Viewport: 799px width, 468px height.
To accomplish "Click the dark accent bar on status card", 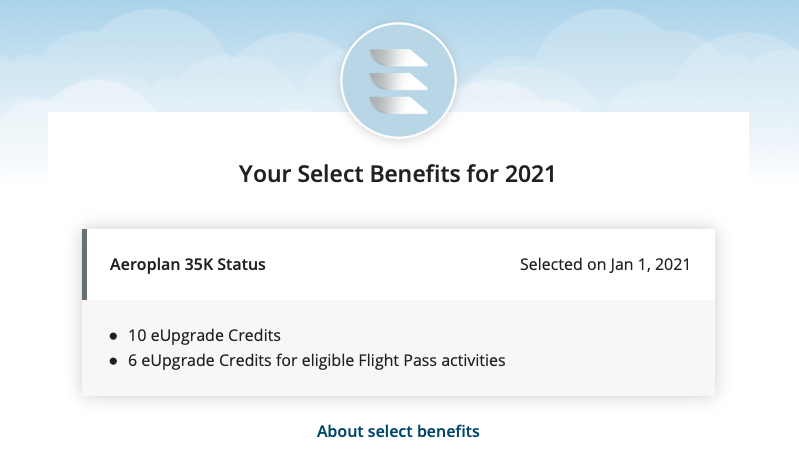I will (x=85, y=265).
